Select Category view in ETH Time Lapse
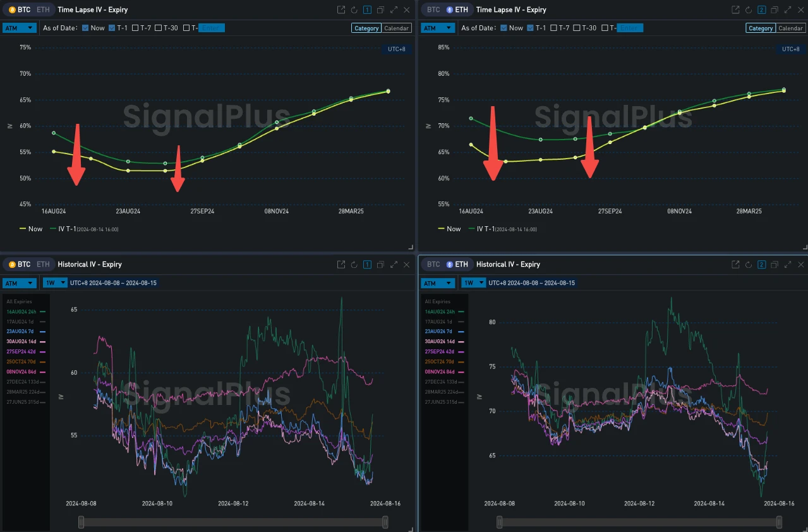This screenshot has width=808, height=532. [761, 28]
